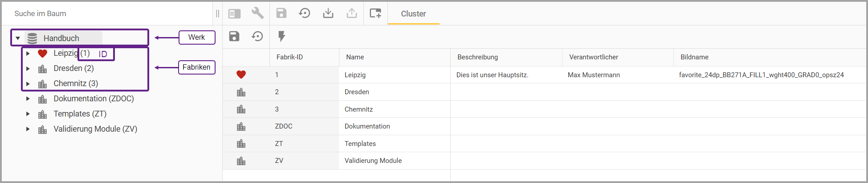Click the download icon in top toolbar
Viewport: 868px width, 183px height.
point(328,13)
